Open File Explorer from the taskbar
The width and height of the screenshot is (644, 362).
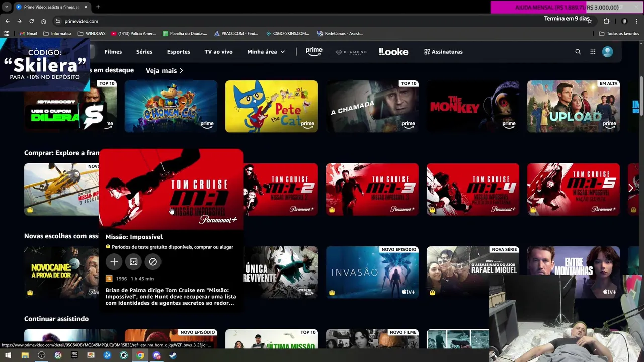point(25,355)
